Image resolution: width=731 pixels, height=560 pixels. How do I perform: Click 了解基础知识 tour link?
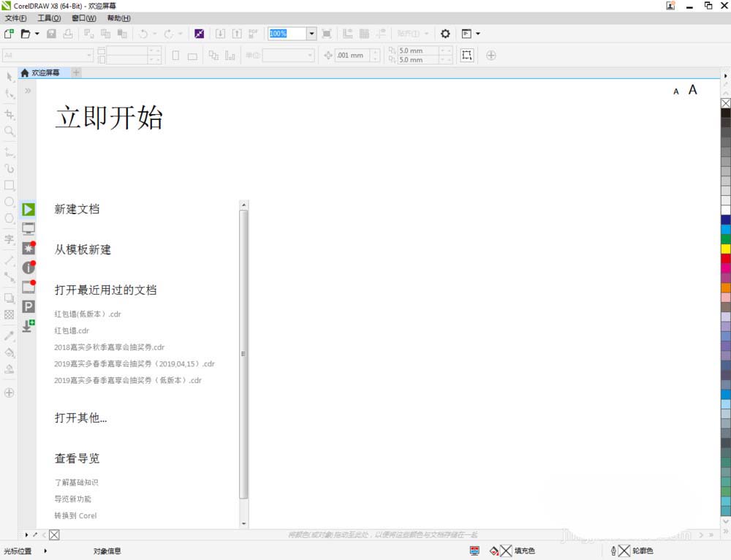click(x=76, y=483)
